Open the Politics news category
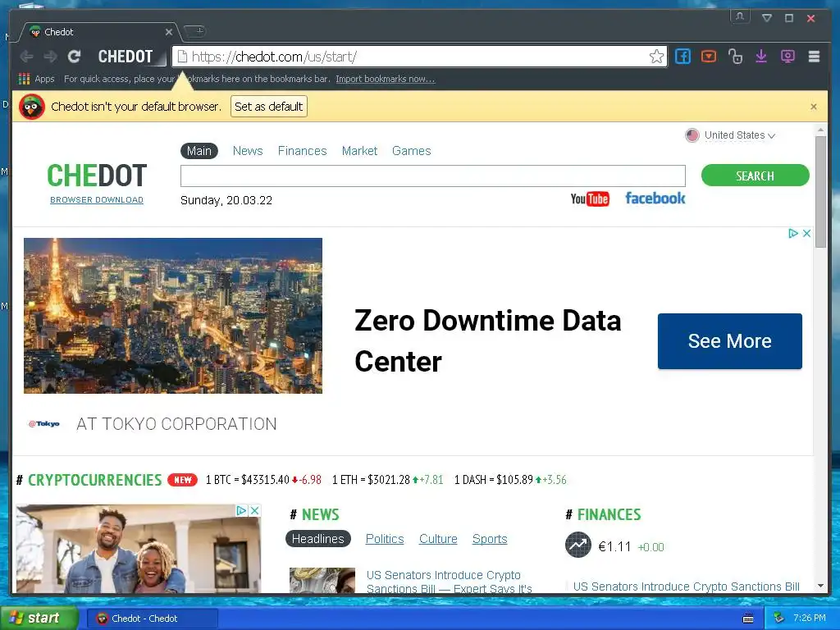The width and height of the screenshot is (840, 630). [385, 539]
